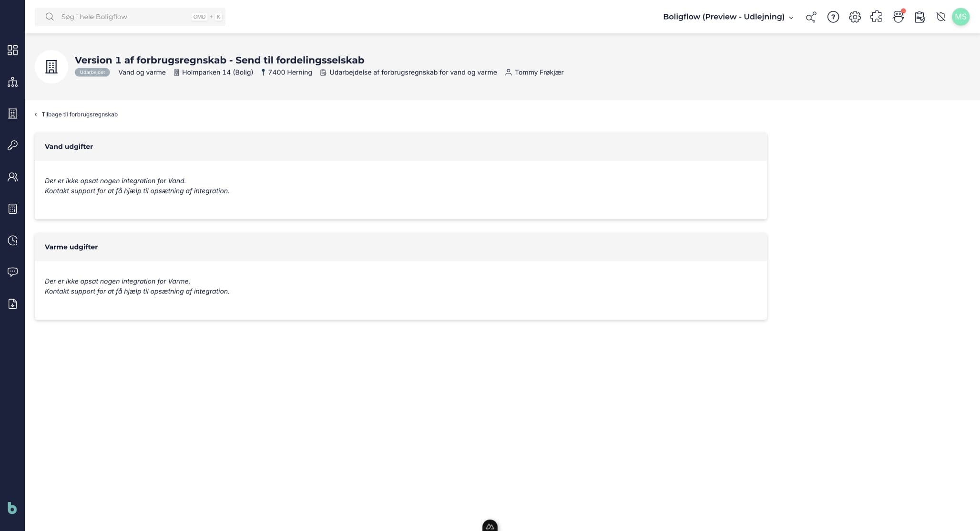Screen dimensions: 980x531
Task: Open the clock history icon in sidebar
Action: pyautogui.click(x=12, y=240)
